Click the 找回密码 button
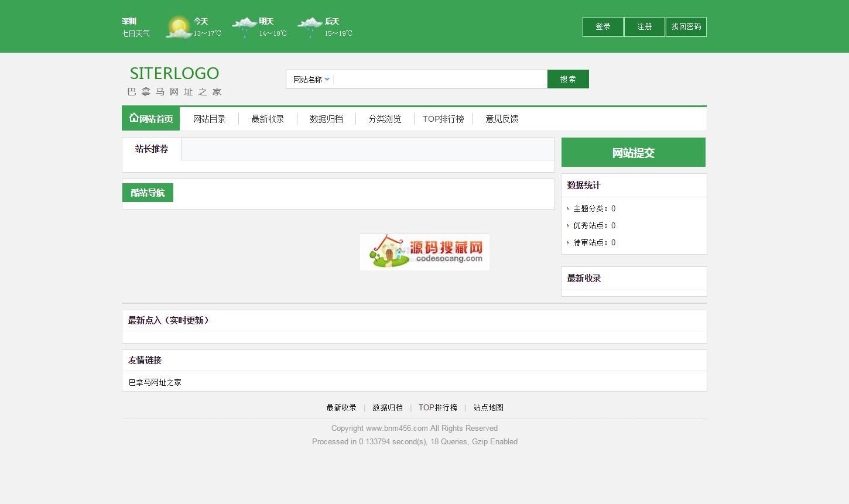Screen dimensions: 849x504 click(x=686, y=27)
